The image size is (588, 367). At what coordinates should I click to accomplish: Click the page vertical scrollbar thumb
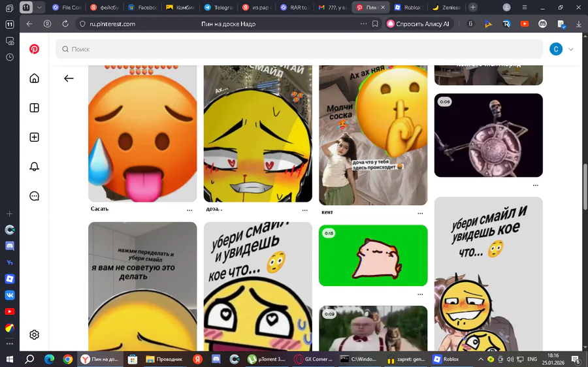point(585,186)
